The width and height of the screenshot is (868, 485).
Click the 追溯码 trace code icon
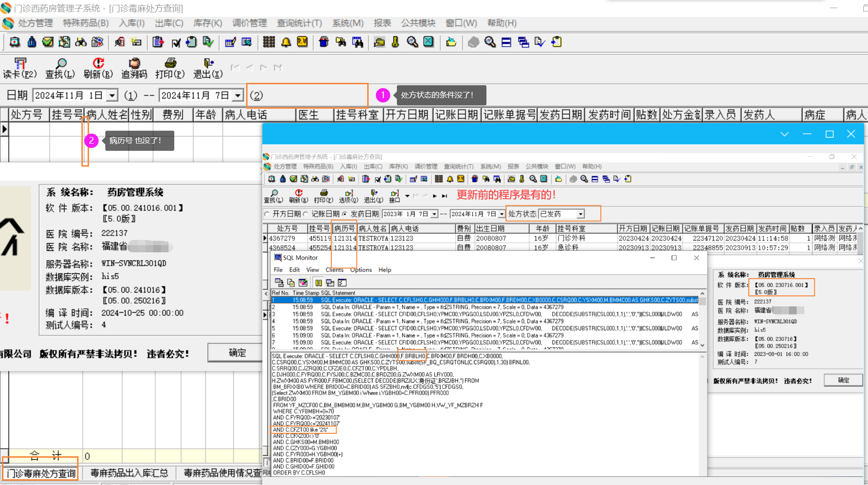134,64
